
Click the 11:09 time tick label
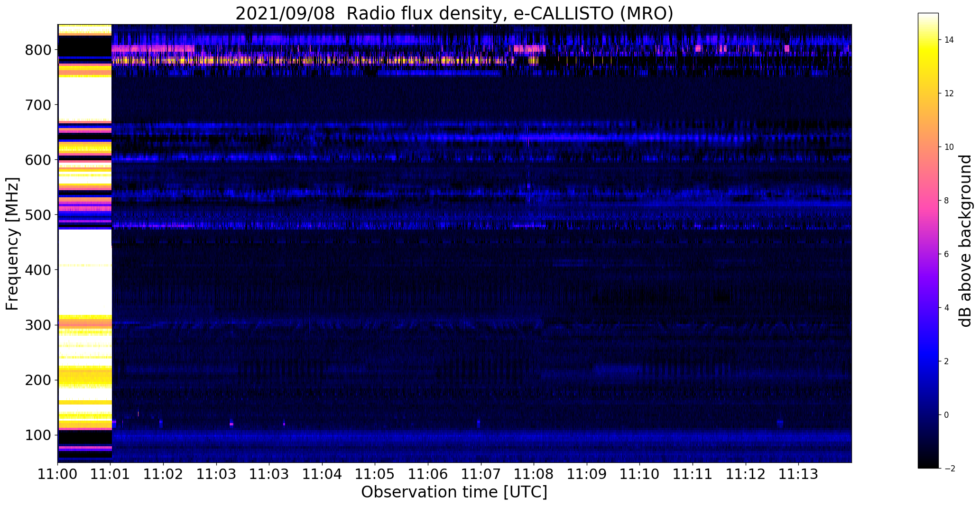point(587,474)
